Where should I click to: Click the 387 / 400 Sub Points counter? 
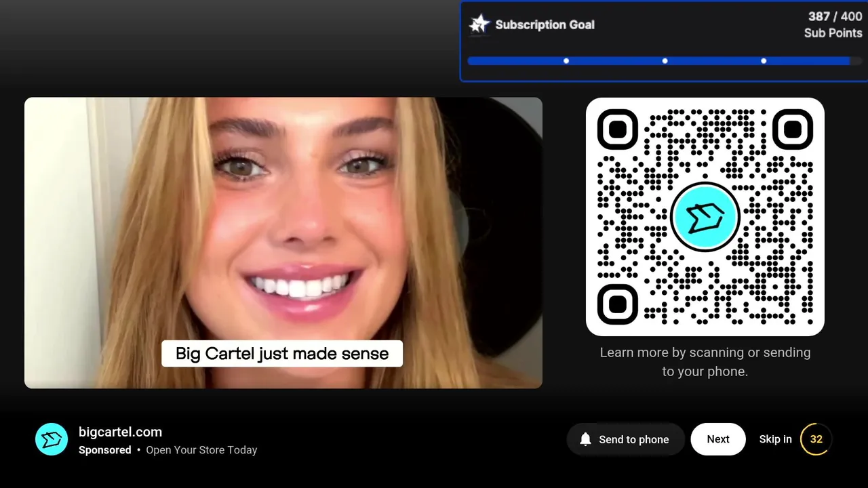click(x=833, y=24)
